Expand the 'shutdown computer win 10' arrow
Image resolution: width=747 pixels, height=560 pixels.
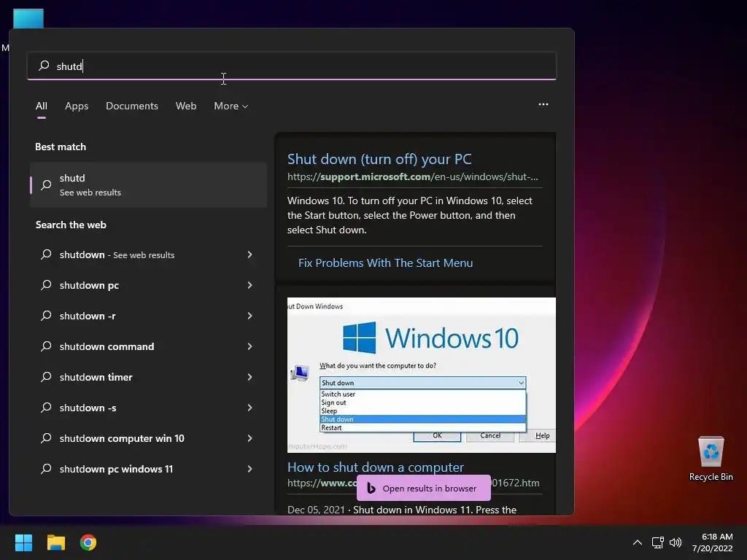[249, 438]
